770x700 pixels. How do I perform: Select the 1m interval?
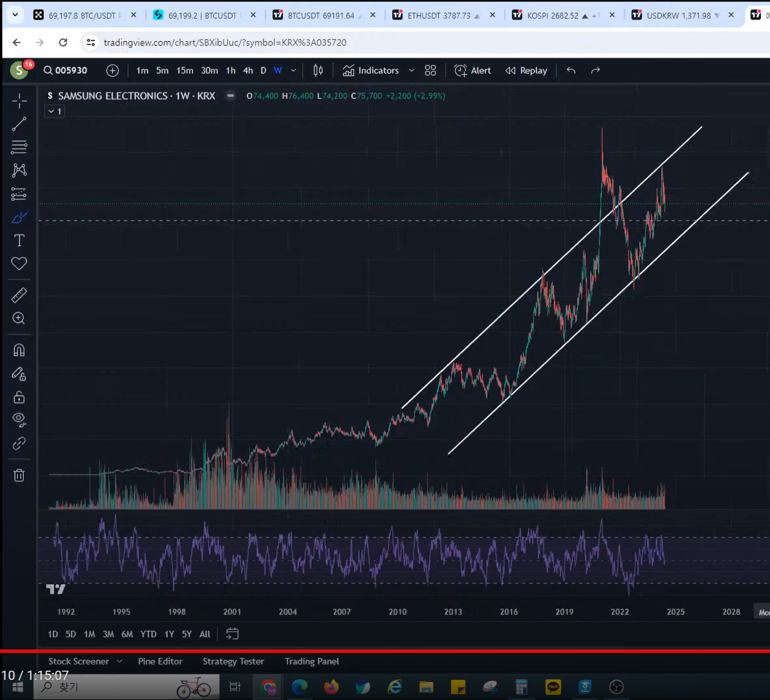[142, 70]
